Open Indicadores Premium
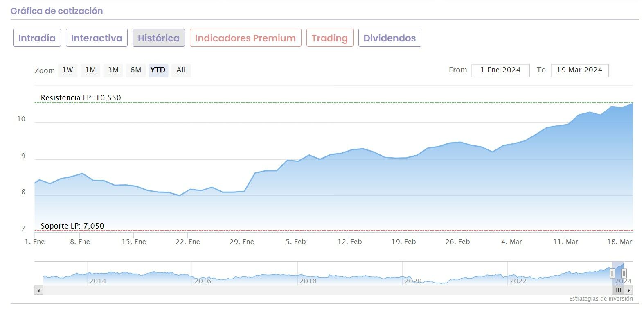Viewport: 644px width, 317px height. pos(245,38)
